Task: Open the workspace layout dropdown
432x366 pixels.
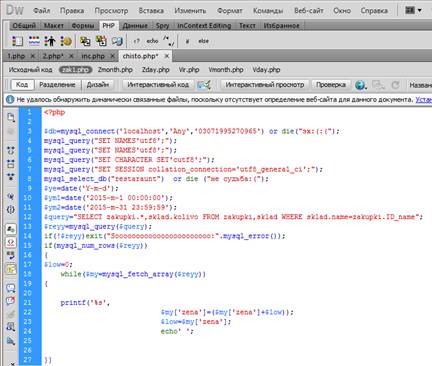Action: click(x=413, y=10)
